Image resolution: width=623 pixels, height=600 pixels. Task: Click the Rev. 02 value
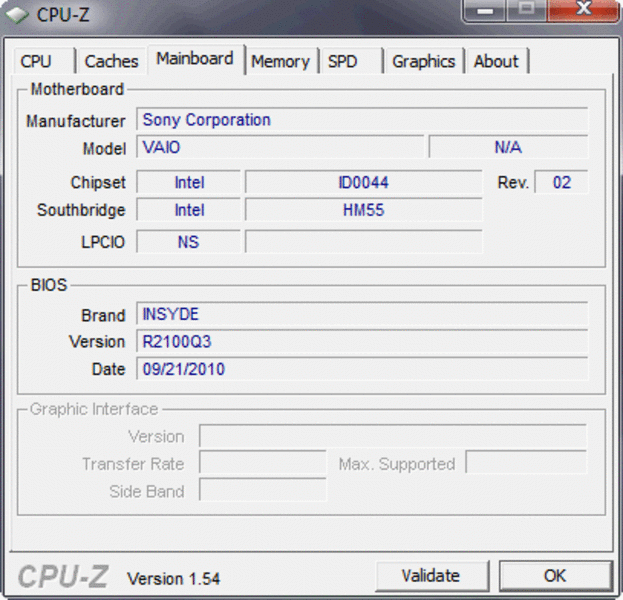561,182
